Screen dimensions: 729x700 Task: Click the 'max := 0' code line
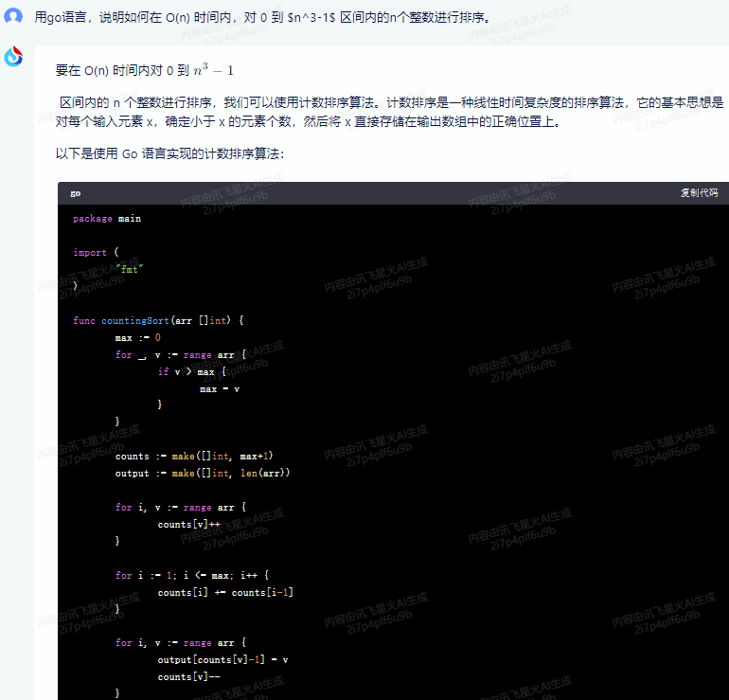137,337
